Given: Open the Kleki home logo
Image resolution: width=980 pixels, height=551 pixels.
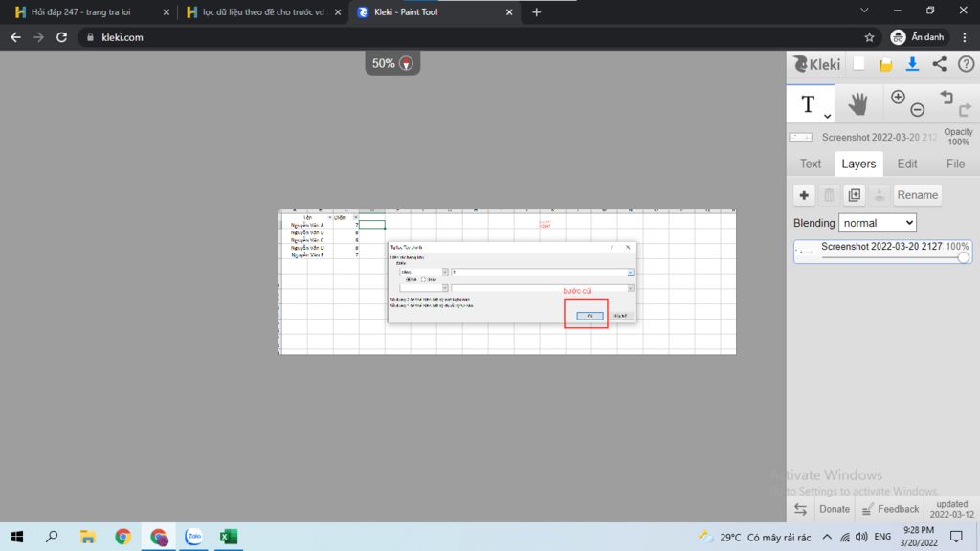Looking at the screenshot, I should pyautogui.click(x=816, y=64).
